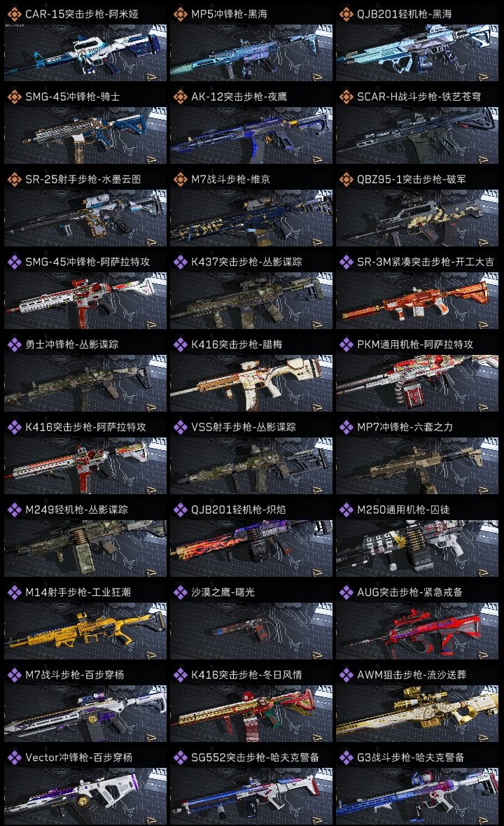Viewport: 504px width, 826px height.
Task: Click the SR-3M紧凑突击步枪-开工大吉 title text
Action: click(x=426, y=262)
